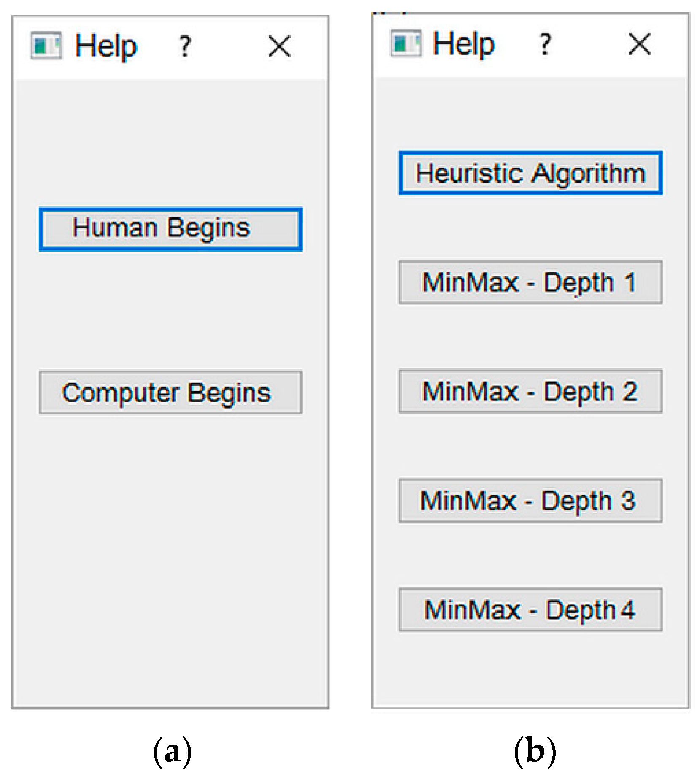Screen dimensions: 700x777
Task: Click the question mark in the Human Begins dialog
Action: coord(185,46)
